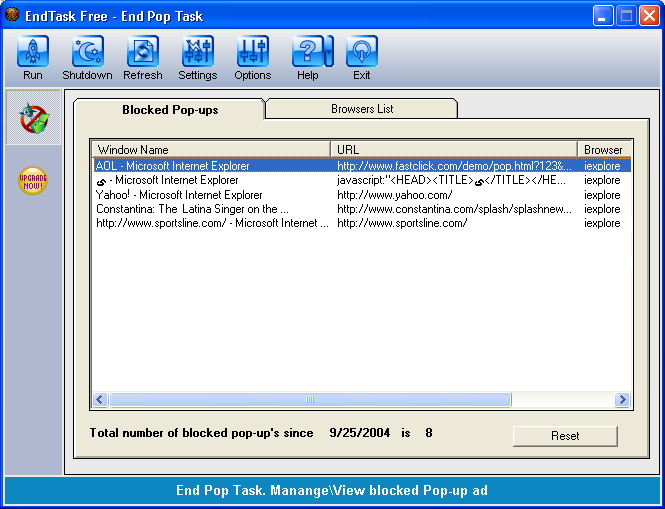This screenshot has height=509, width=665.
Task: Click the http://www.sportsline.com/ URL cell
Action: (x=402, y=223)
